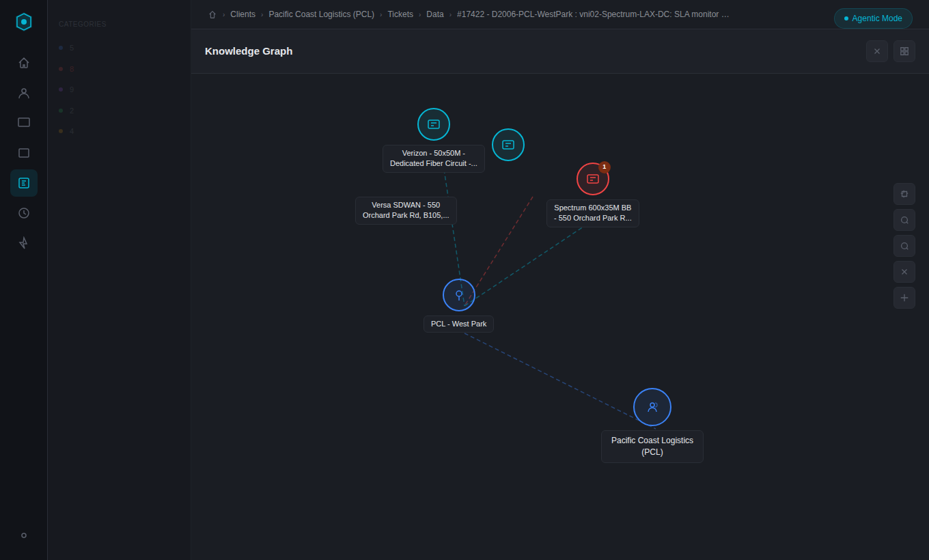The height and width of the screenshot is (560, 929).
Task: Open the active Tickets panel icon
Action: point(24,182)
